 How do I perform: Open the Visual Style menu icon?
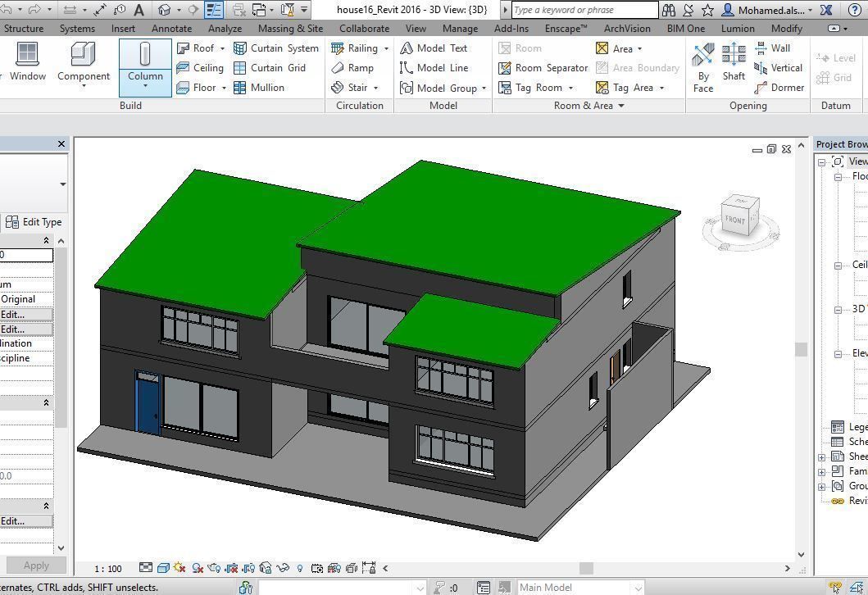coord(163,568)
